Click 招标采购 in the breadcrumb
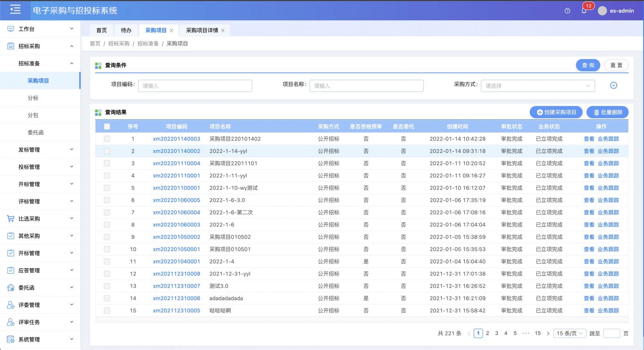 [x=119, y=43]
